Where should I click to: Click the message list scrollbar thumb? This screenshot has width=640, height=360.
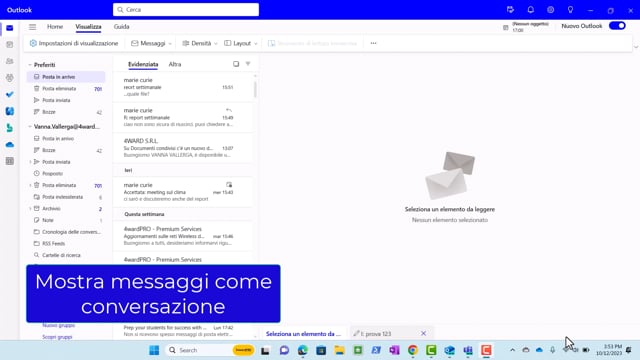tap(255, 89)
